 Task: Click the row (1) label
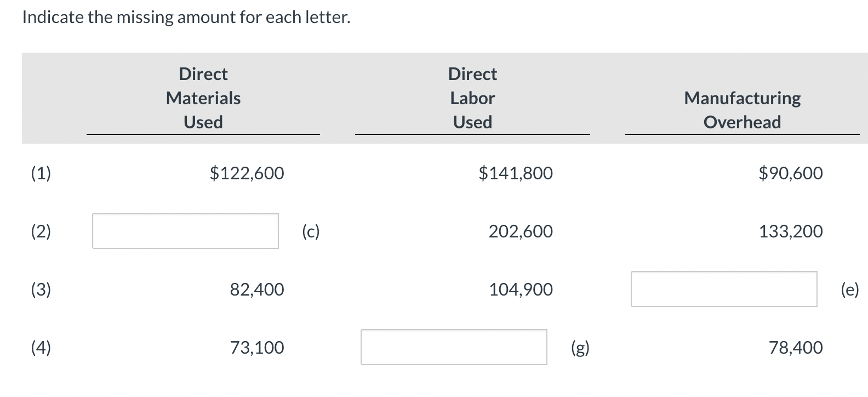[41, 173]
